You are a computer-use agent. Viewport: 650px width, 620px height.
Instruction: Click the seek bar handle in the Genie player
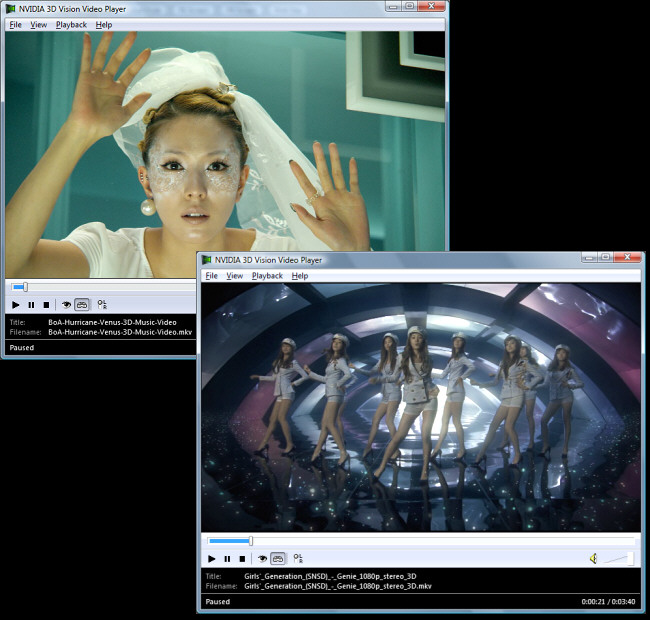tap(251, 541)
